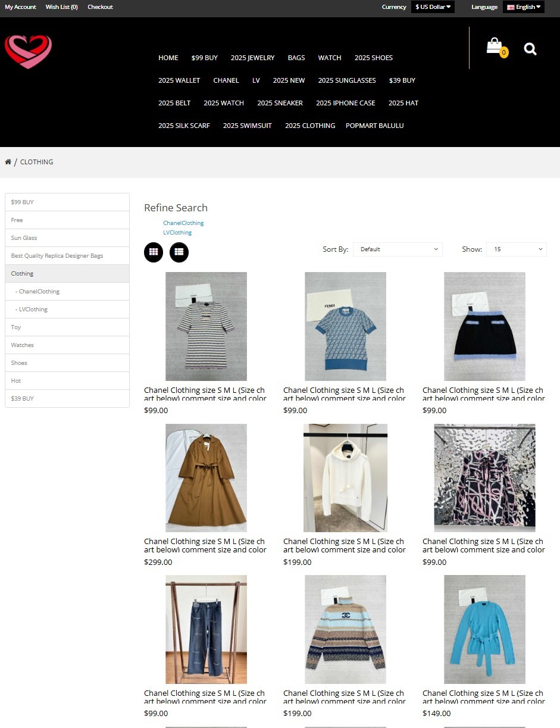Open the black mini skirt thumbnail
Screen dimensions: 560x728
[x=484, y=326]
